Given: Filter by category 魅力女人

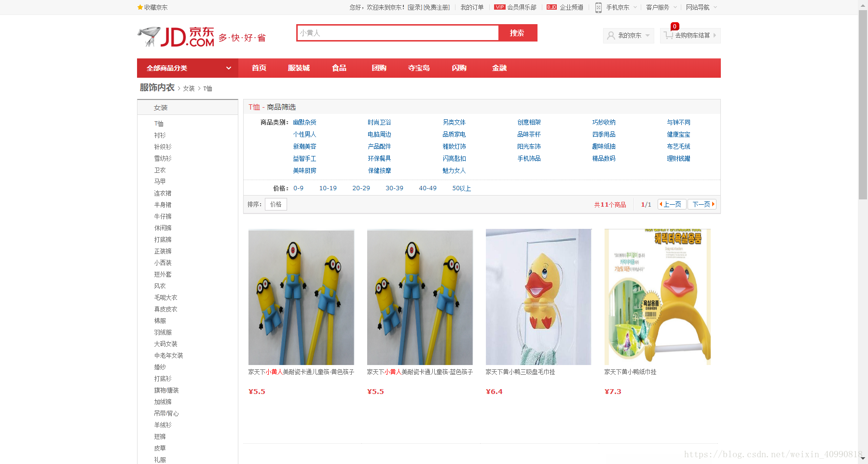Looking at the screenshot, I should point(454,170).
